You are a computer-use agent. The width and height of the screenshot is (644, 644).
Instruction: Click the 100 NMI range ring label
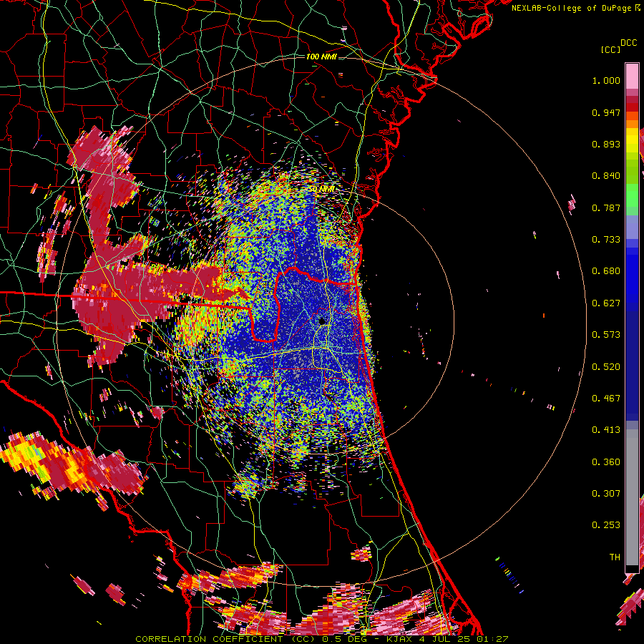click(x=321, y=57)
